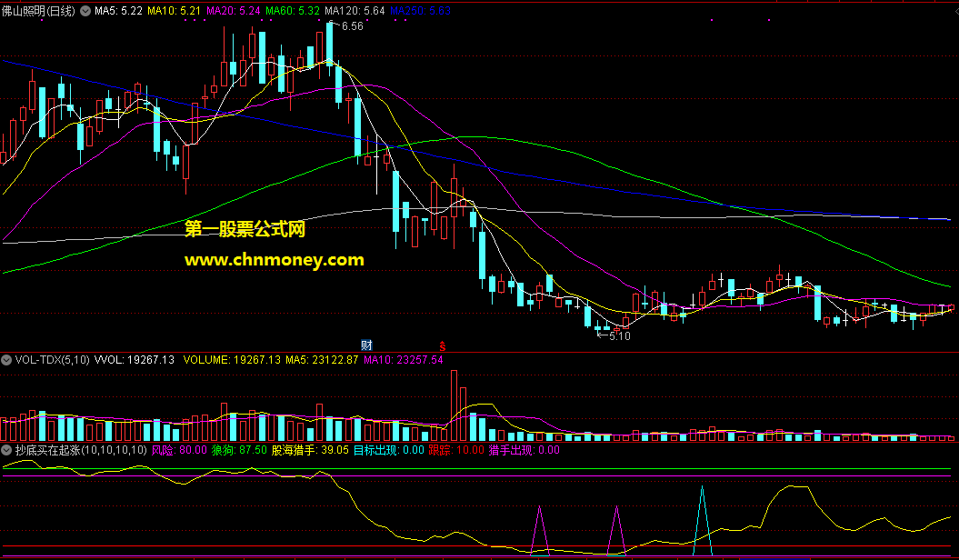Viewport: 959px width, 560px height.
Task: Click the VVOL: 19267.13 value
Action: [x=135, y=360]
